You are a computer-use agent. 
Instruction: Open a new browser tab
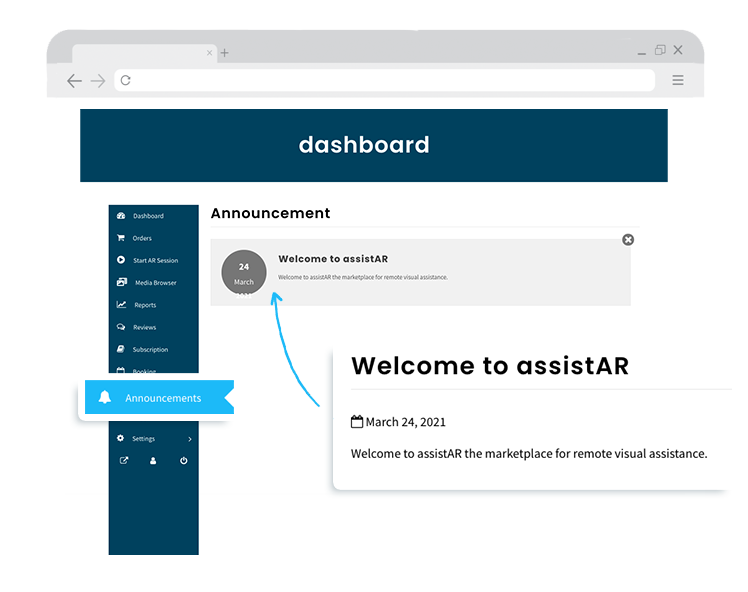(225, 53)
